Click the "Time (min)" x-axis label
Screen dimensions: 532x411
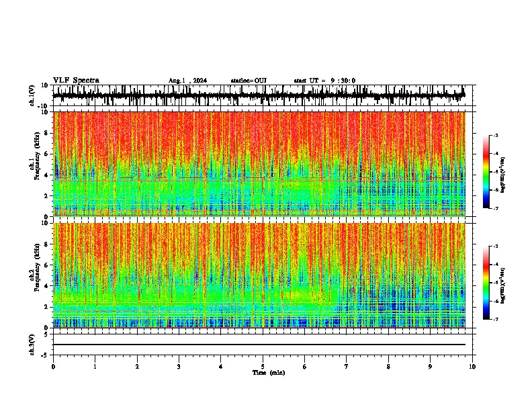point(269,373)
